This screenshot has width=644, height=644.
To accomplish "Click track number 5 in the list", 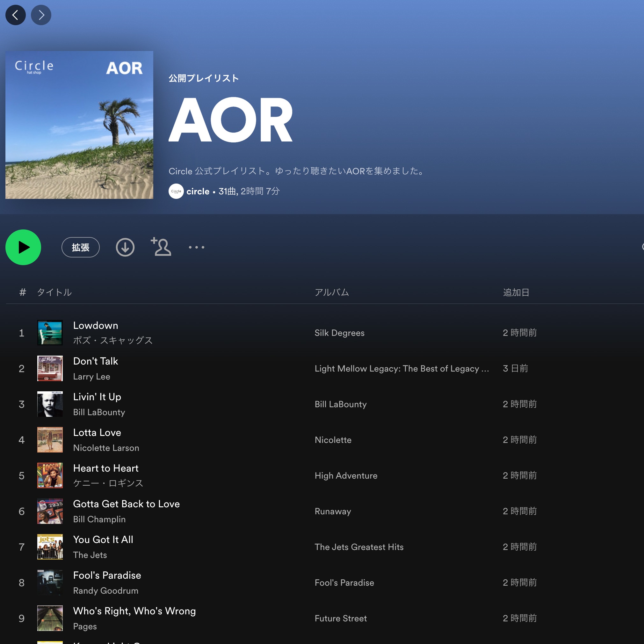I will pos(22,475).
